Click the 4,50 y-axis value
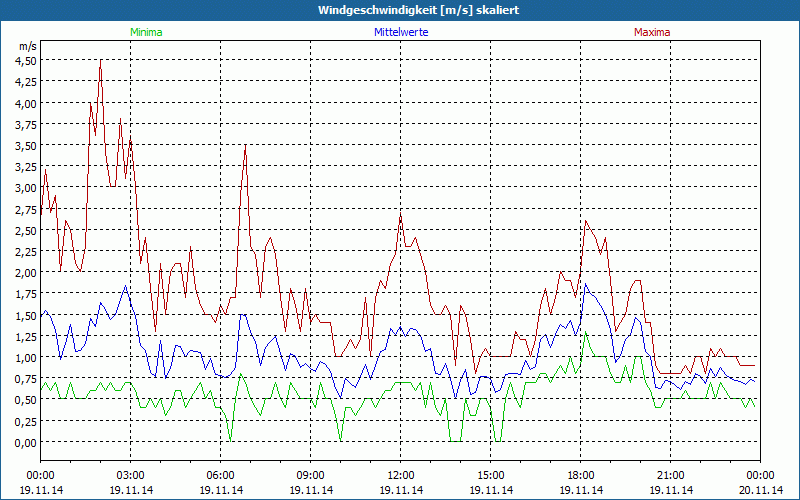Viewport: 800px width, 500px height. (x=26, y=61)
